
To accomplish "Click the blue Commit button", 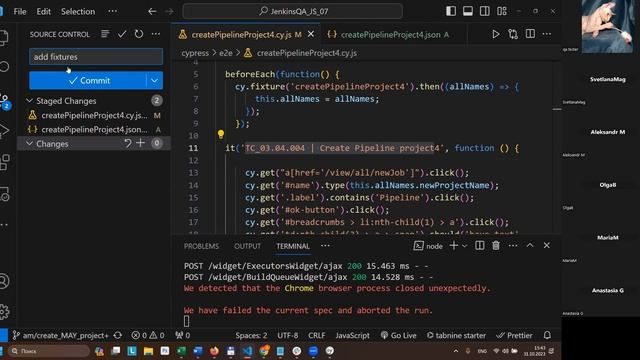I will (87, 80).
